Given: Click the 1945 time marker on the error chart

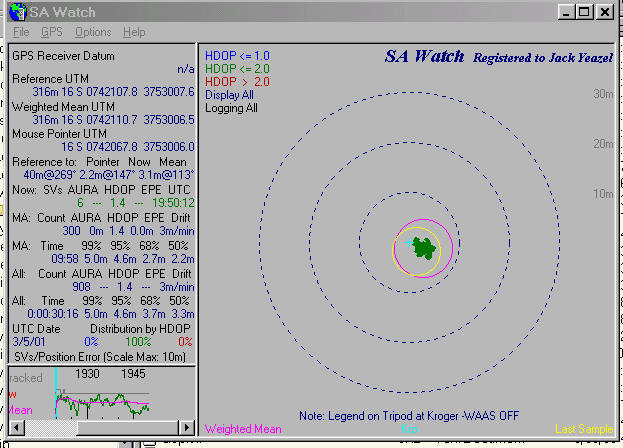Looking at the screenshot, I should 132,373.
